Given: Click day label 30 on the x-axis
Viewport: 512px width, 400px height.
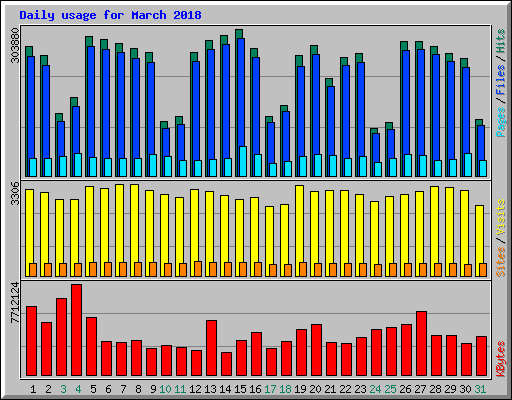Looking at the screenshot, I should [x=465, y=389].
